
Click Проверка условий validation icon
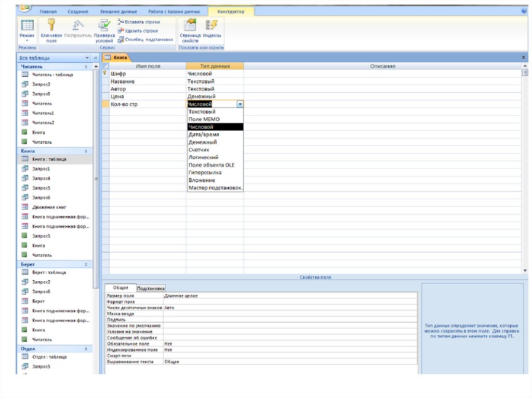pyautogui.click(x=104, y=25)
